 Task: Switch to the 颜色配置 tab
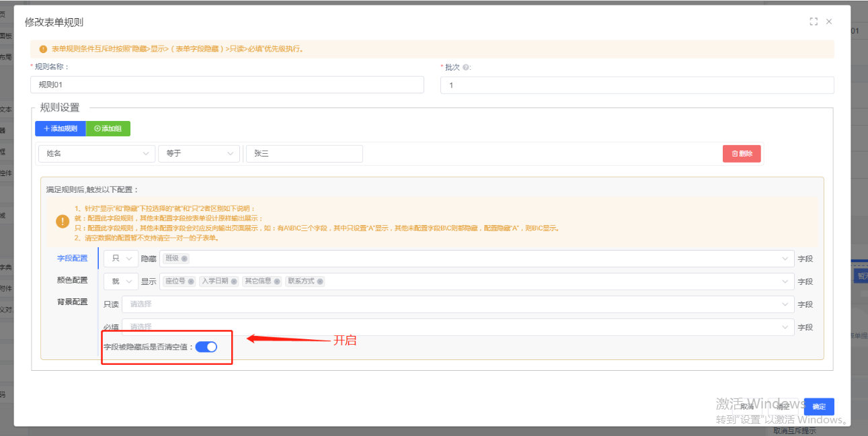coord(73,280)
